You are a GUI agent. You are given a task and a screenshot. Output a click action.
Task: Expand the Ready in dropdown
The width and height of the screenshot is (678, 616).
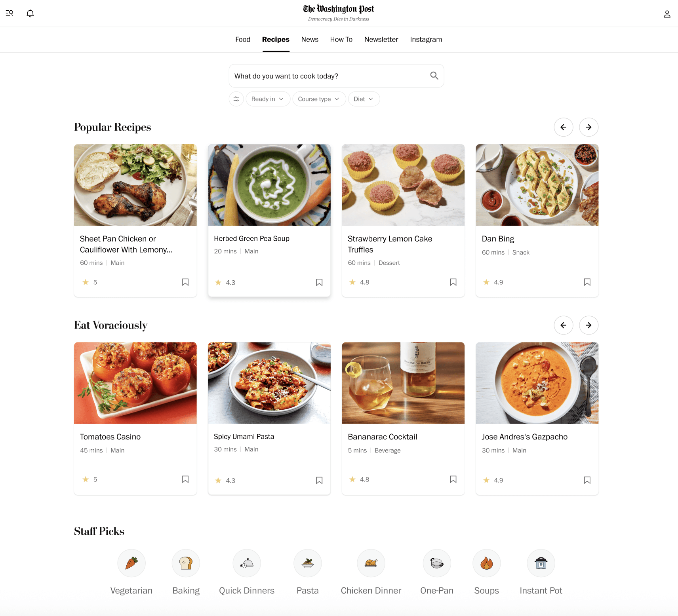click(268, 99)
